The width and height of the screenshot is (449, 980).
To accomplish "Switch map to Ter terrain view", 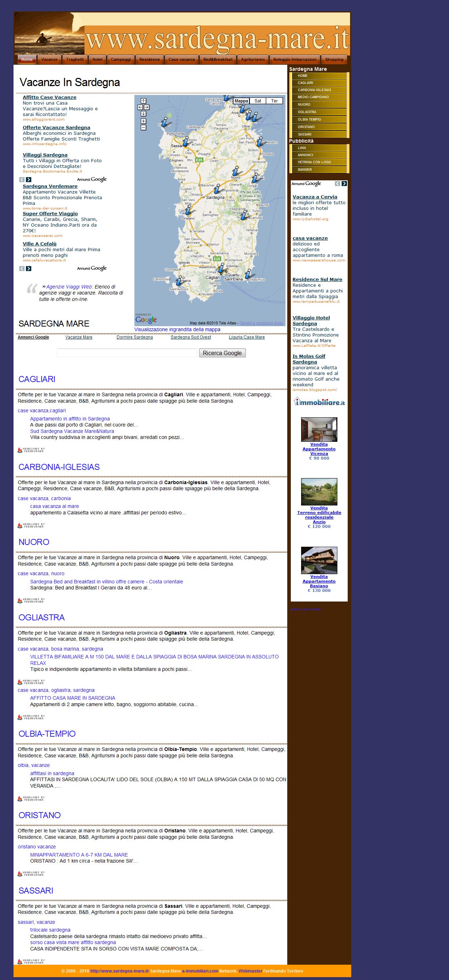I will 274,101.
